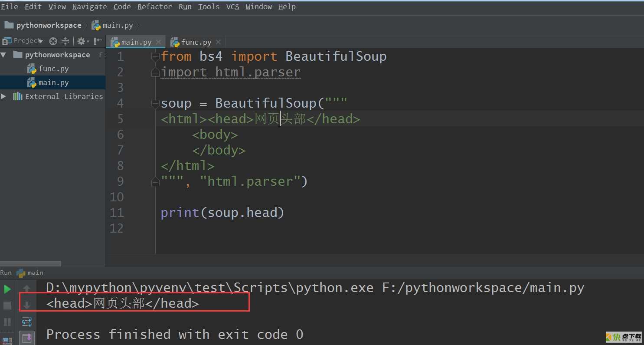Collapse the pythonworkspace tree node
This screenshot has width=644, height=345.
[x=3, y=55]
